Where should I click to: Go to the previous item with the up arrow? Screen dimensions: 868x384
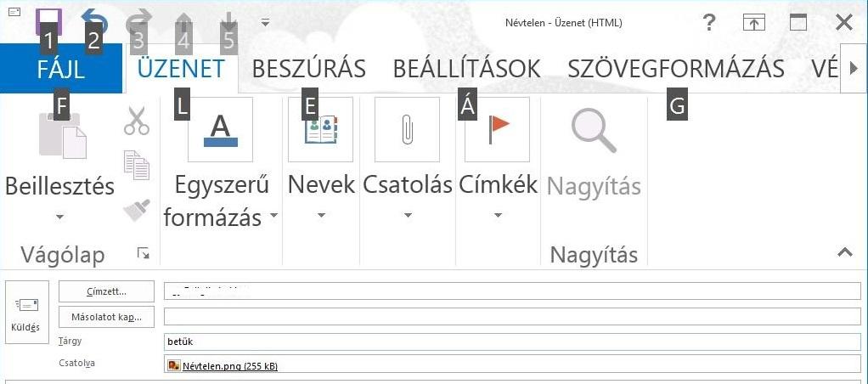(183, 22)
